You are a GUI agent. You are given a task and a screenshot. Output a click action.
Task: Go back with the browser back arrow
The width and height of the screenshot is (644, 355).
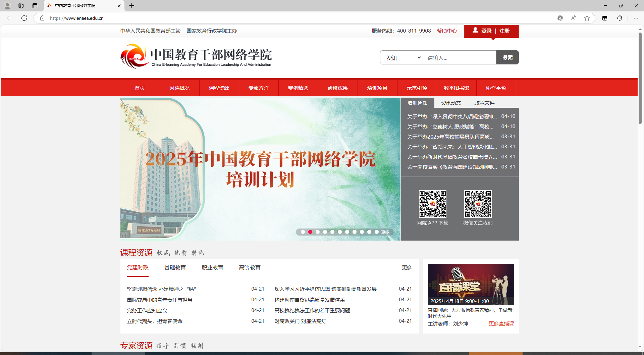[9, 18]
